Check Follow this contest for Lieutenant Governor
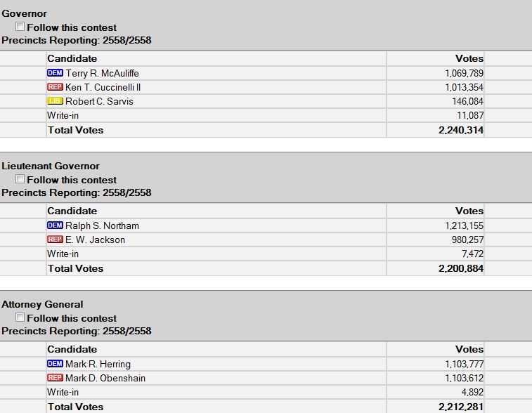 [20, 179]
